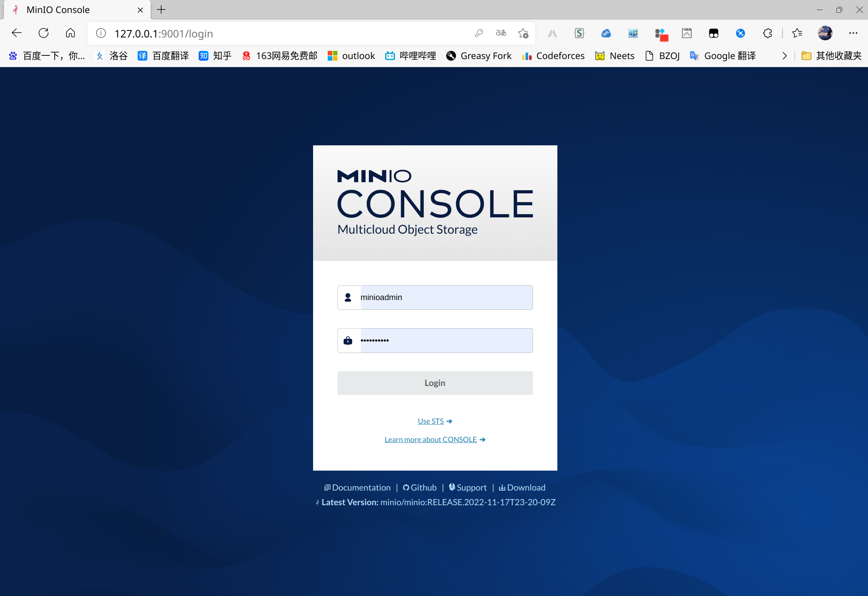Add page to favorites star icon
This screenshot has width=868, height=596.
click(523, 33)
